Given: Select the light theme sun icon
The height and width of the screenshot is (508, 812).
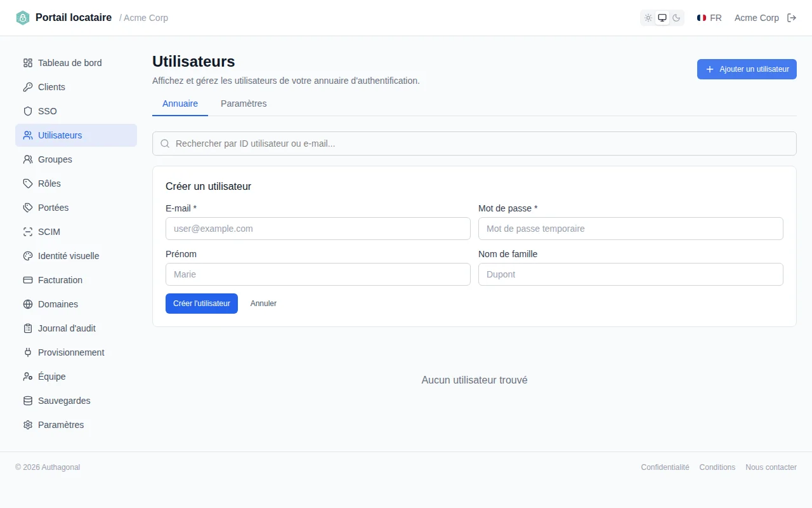Looking at the screenshot, I should (x=648, y=18).
